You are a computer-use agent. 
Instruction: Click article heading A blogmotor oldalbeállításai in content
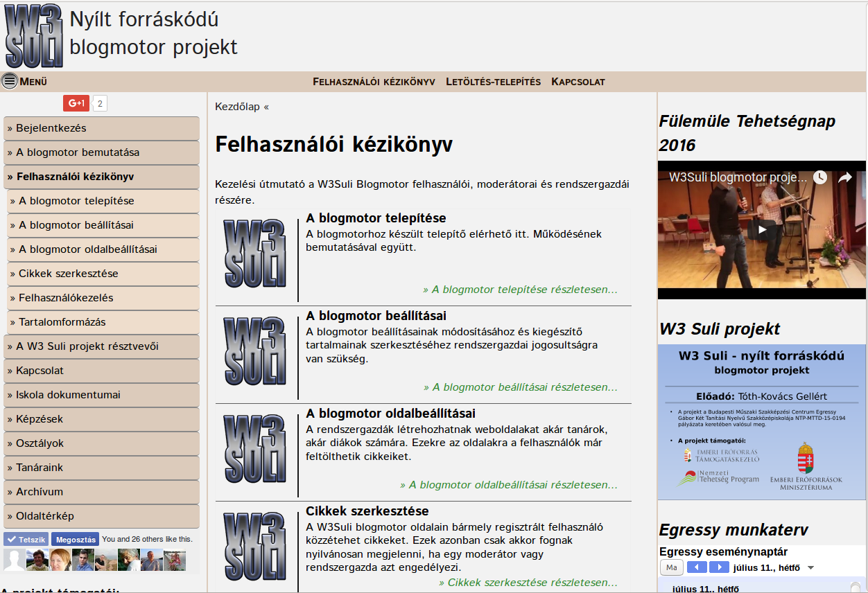[390, 414]
